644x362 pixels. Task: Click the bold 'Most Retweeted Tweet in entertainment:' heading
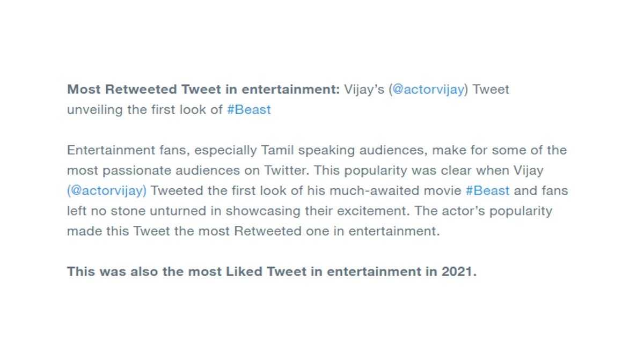click(203, 90)
